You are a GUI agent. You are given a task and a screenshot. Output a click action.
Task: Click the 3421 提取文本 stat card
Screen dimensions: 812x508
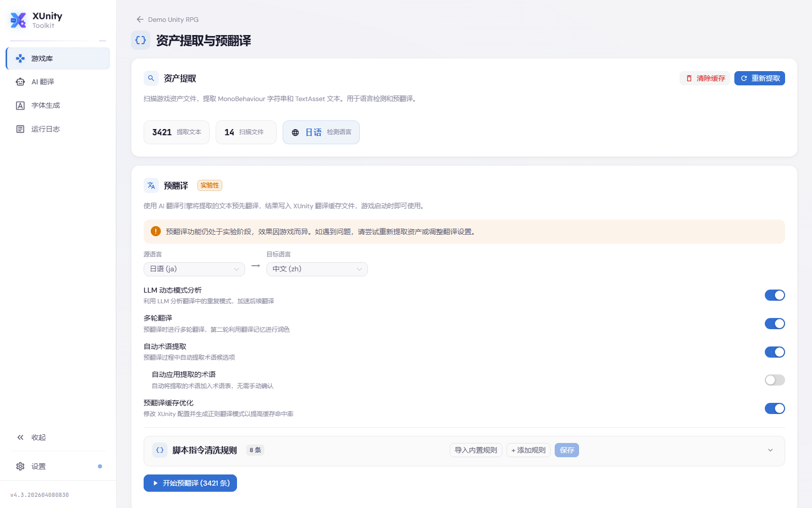pos(177,132)
